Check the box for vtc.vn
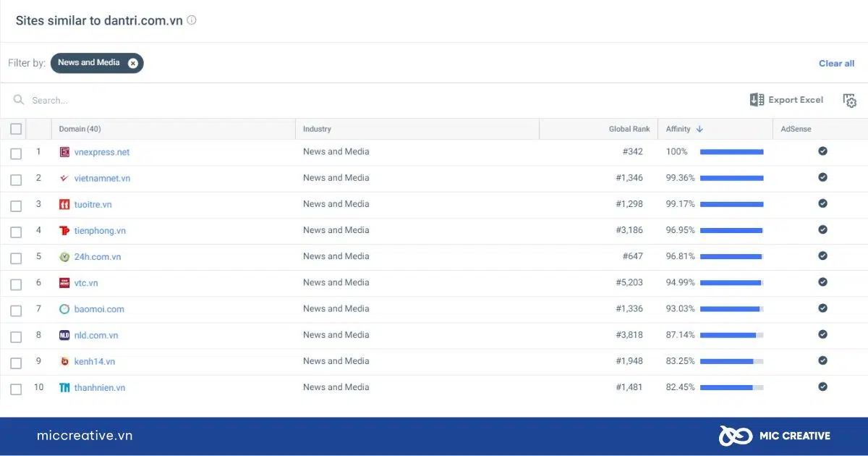Screen dimensions: 868x456 (16, 284)
